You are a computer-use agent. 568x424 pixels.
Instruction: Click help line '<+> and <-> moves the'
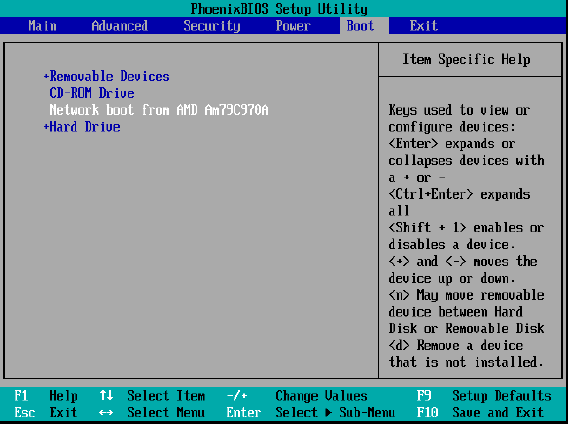pos(463,261)
